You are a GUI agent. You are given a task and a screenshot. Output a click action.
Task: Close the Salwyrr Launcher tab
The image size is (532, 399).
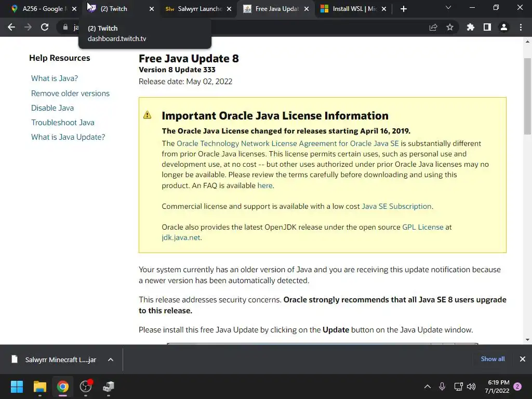229,9
